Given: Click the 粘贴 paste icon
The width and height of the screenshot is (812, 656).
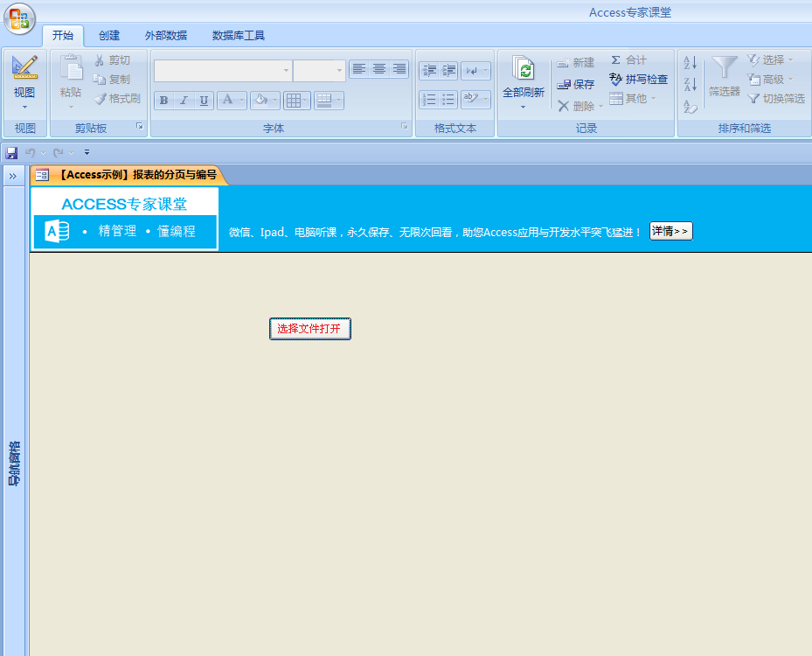Looking at the screenshot, I should pyautogui.click(x=71, y=68).
